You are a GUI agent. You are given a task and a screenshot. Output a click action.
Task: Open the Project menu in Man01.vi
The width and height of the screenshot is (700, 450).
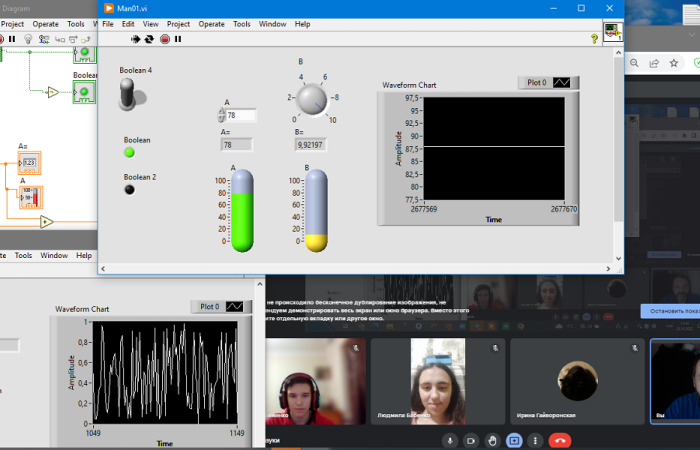click(178, 23)
